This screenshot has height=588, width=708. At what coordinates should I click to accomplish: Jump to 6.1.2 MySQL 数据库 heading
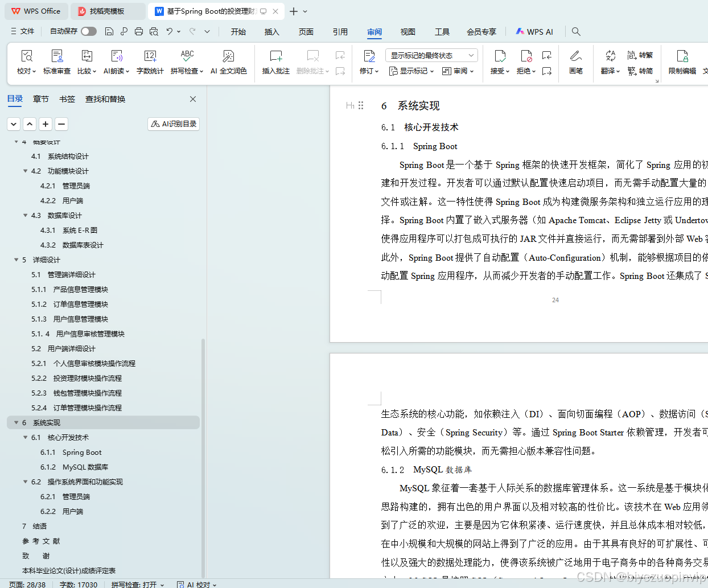[x=74, y=467]
